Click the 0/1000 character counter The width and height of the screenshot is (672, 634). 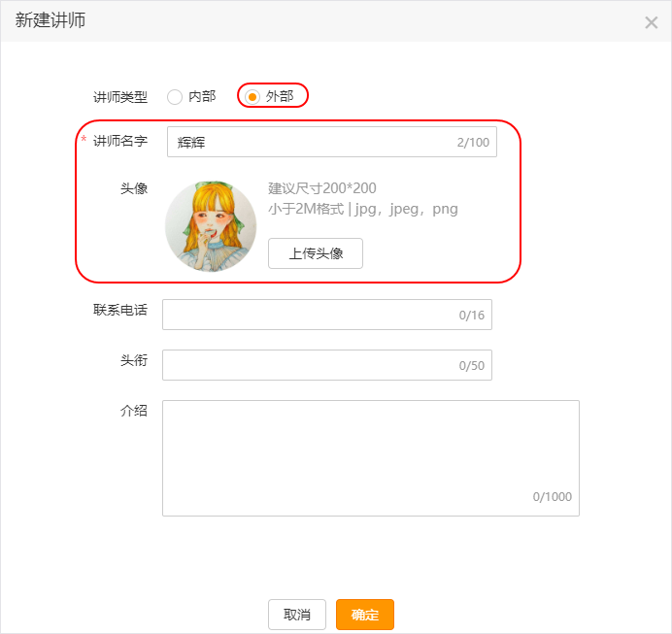(x=553, y=497)
